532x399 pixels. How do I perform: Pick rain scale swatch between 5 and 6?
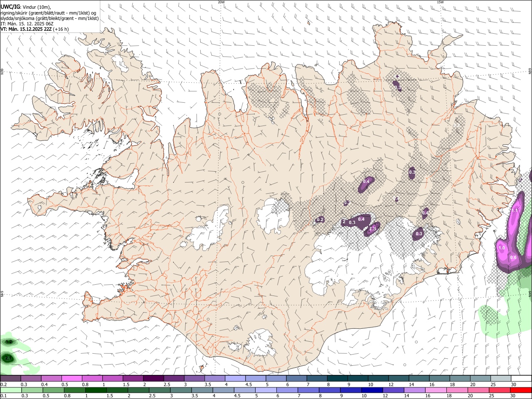pyautogui.click(x=266, y=390)
